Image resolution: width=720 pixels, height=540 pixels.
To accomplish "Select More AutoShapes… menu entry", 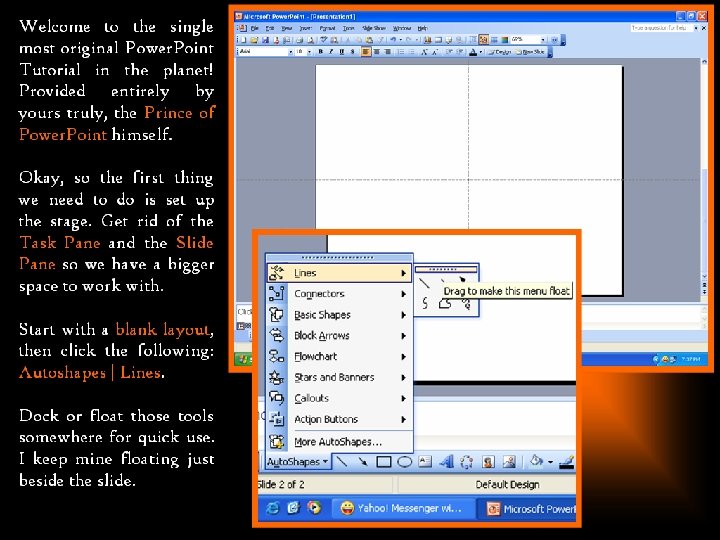I will [339, 442].
